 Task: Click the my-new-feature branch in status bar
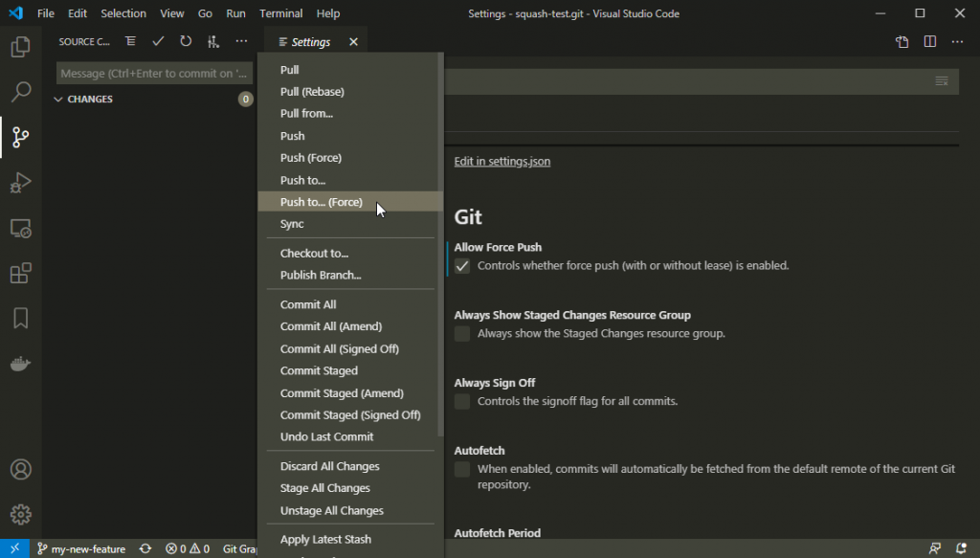point(81,548)
